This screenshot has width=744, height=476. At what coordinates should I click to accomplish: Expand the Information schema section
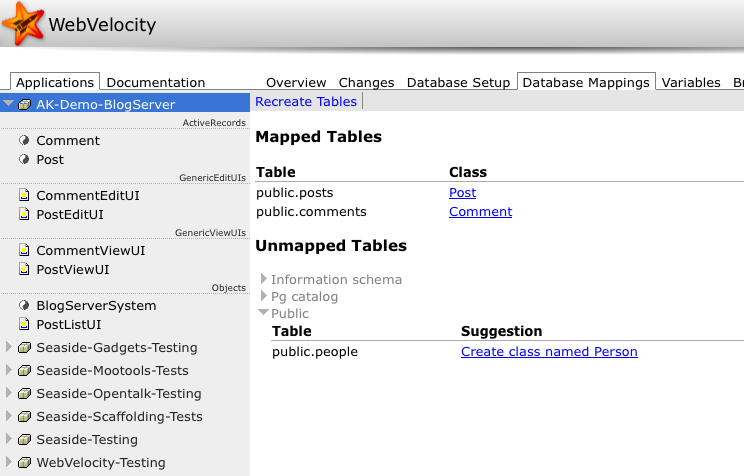point(264,279)
